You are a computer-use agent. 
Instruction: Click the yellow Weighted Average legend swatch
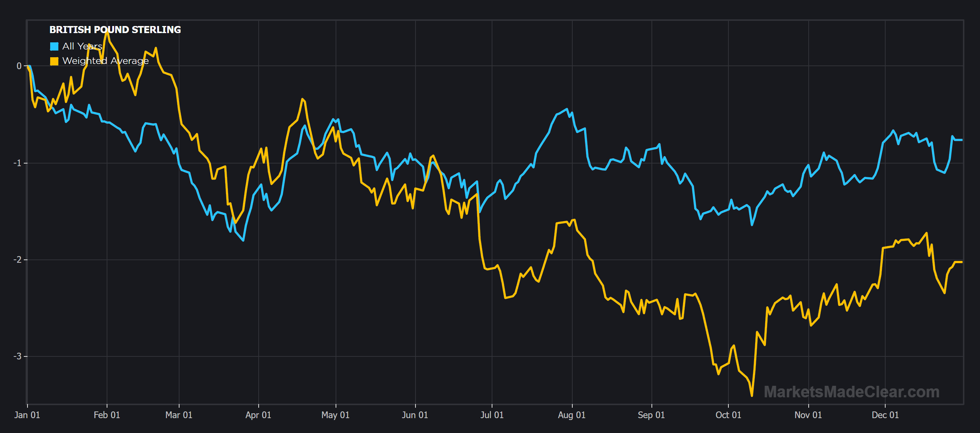pyautogui.click(x=54, y=61)
